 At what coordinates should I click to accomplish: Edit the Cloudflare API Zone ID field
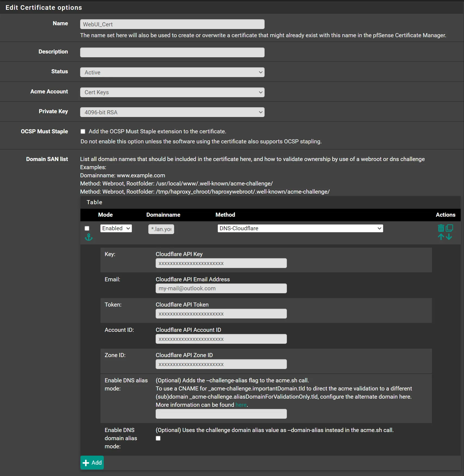tap(221, 364)
